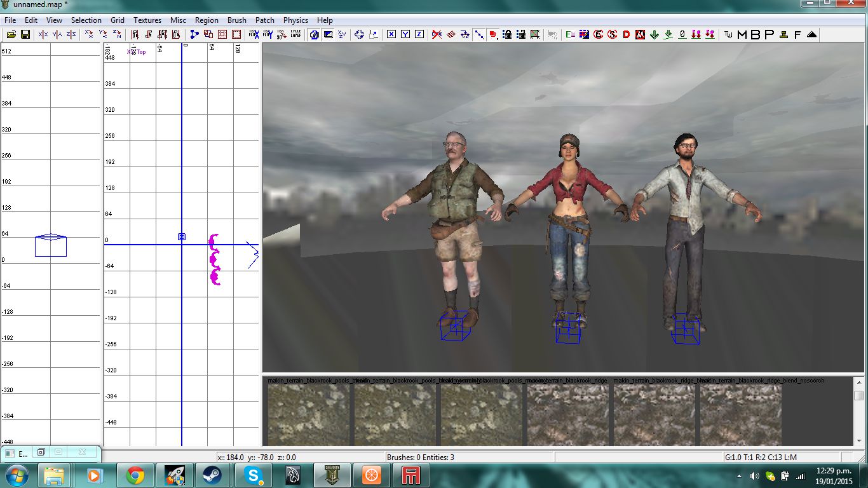Toggle the Z axis lock button
This screenshot has width=868, height=488.
(x=419, y=34)
